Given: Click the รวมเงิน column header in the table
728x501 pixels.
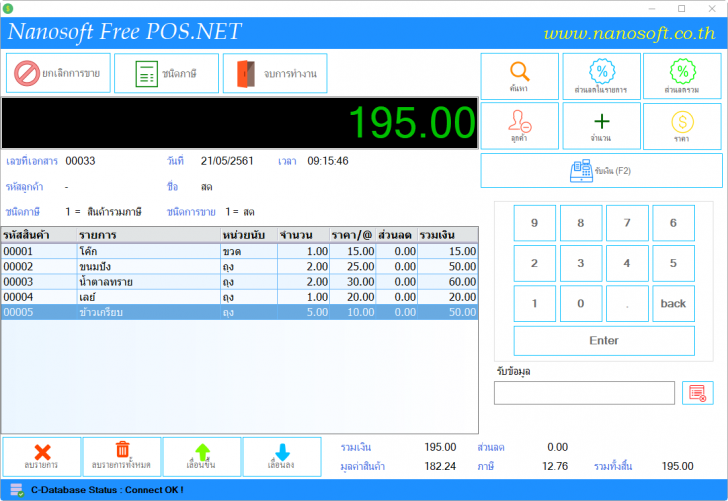Looking at the screenshot, I should click(448, 235).
